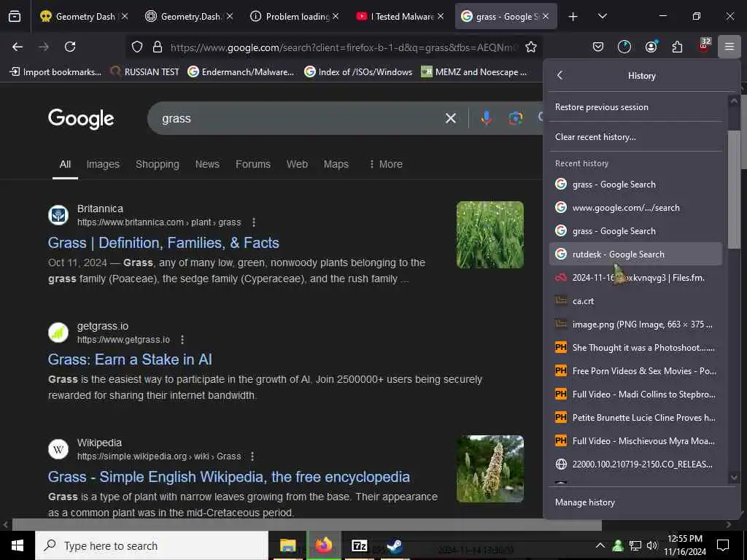
Task: Open Grass Definition, Families, & Facts link
Action: (163, 243)
